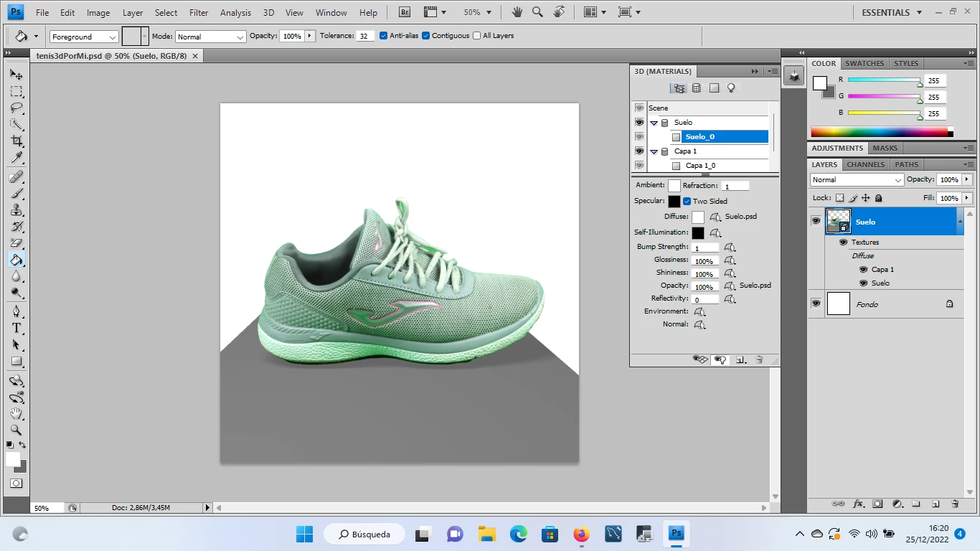Viewport: 980px width, 551px height.
Task: Switch to the CHANNELS tab
Action: click(x=866, y=164)
